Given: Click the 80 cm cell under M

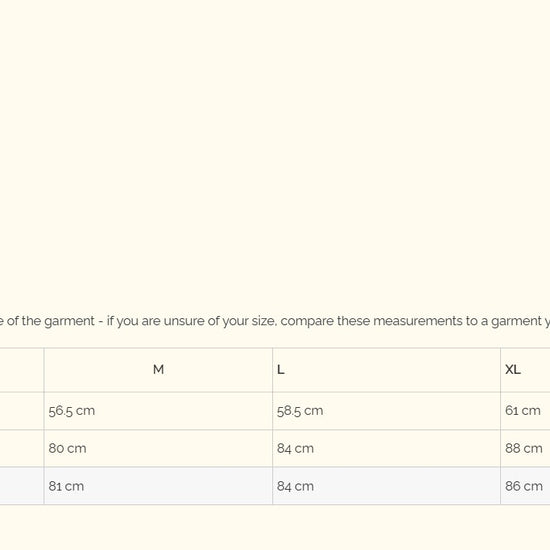Looking at the screenshot, I should click(158, 448).
